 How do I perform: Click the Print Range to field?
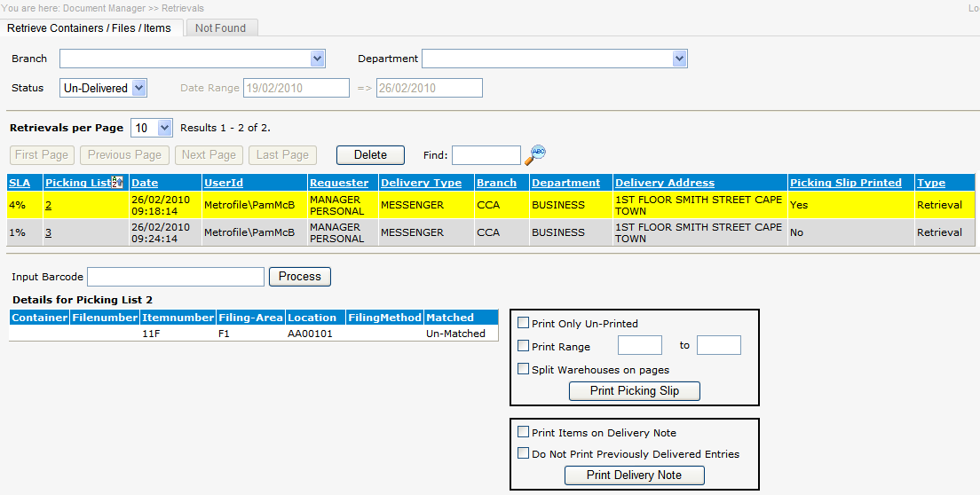click(x=719, y=345)
